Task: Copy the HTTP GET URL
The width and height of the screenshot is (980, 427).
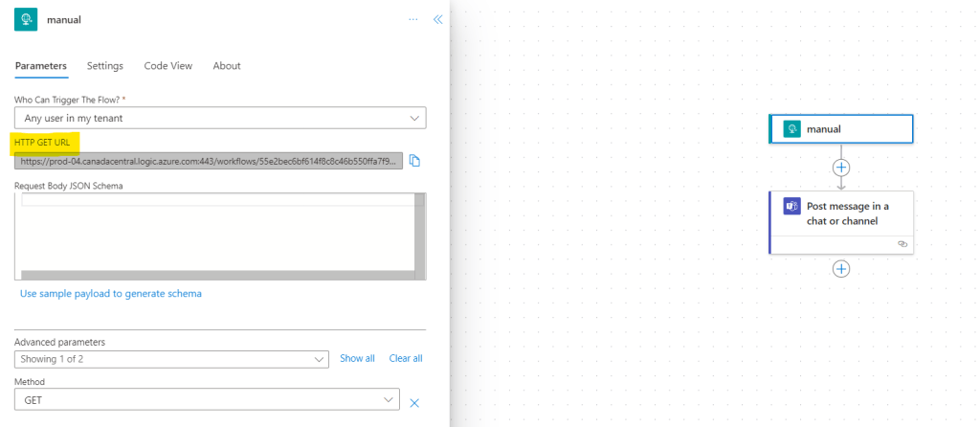Action: pyautogui.click(x=414, y=161)
